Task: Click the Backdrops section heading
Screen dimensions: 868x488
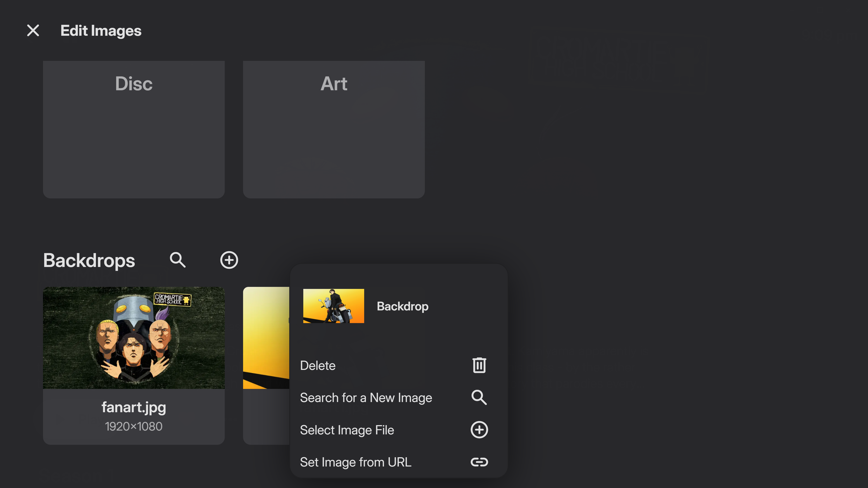Action: click(x=89, y=260)
